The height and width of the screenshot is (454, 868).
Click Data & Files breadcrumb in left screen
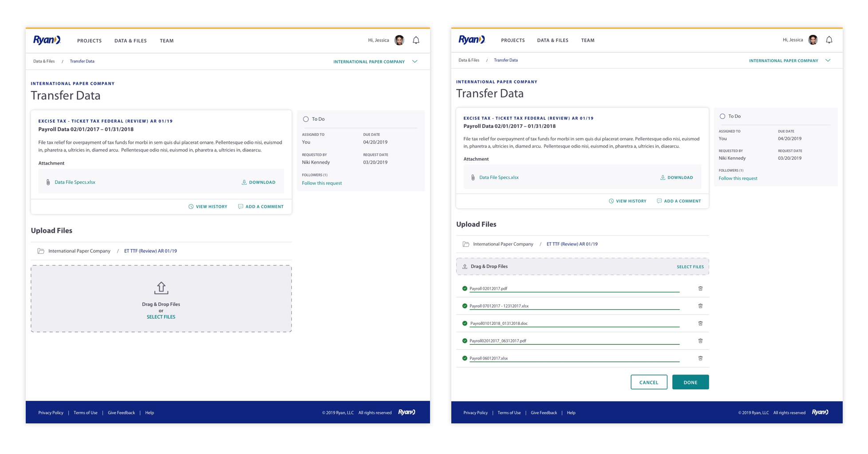tap(44, 61)
